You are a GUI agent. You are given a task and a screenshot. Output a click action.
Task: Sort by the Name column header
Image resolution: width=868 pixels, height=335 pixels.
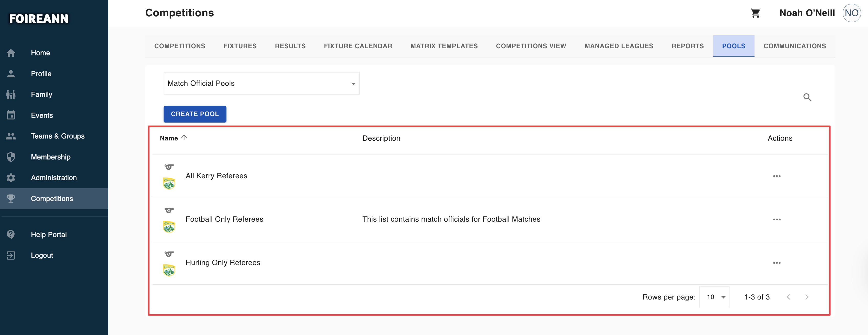(169, 138)
